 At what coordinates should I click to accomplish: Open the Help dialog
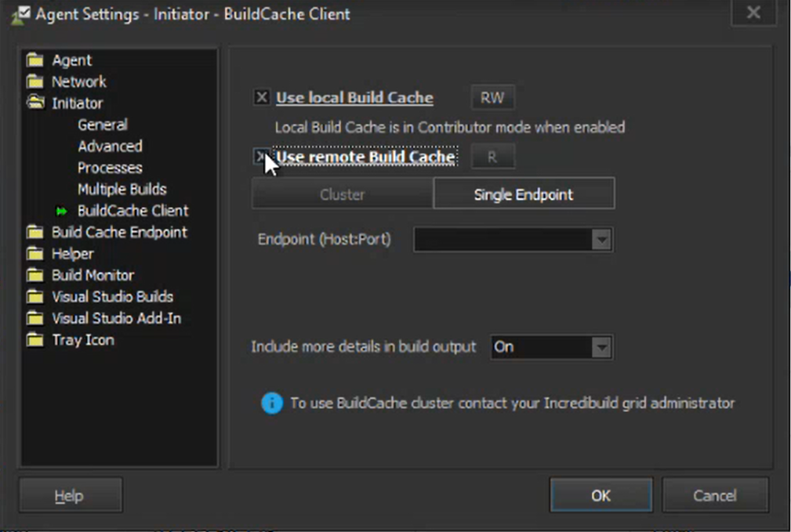pos(70,495)
